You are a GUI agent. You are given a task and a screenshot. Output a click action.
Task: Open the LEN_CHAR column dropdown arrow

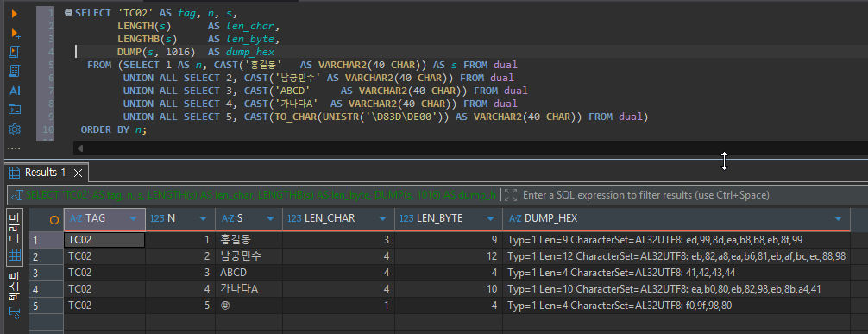pyautogui.click(x=382, y=219)
